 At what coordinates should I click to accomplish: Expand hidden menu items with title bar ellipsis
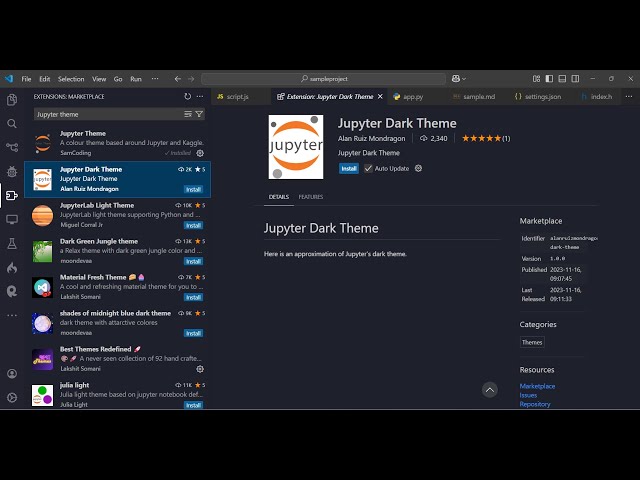click(x=151, y=79)
